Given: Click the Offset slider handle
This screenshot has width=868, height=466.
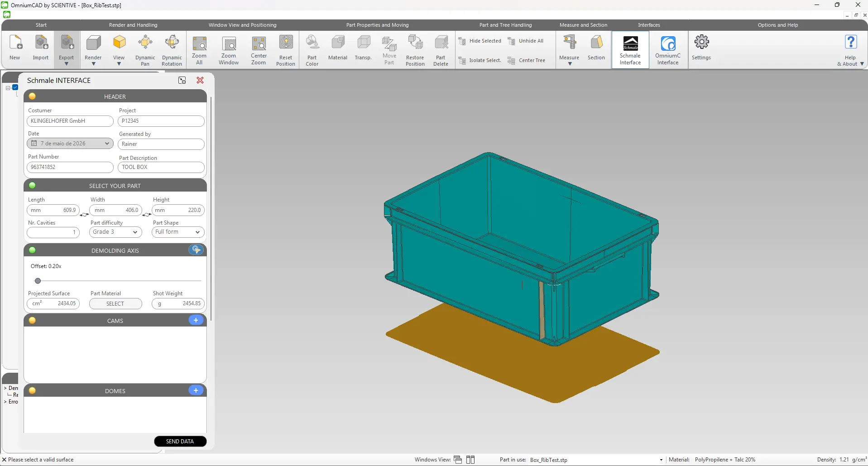Looking at the screenshot, I should coord(38,281).
